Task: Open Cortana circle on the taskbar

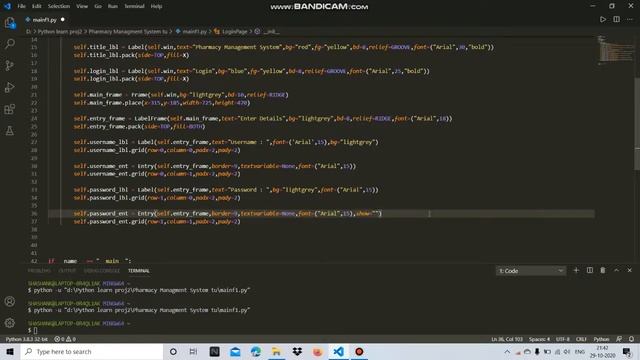Action: click(x=173, y=351)
